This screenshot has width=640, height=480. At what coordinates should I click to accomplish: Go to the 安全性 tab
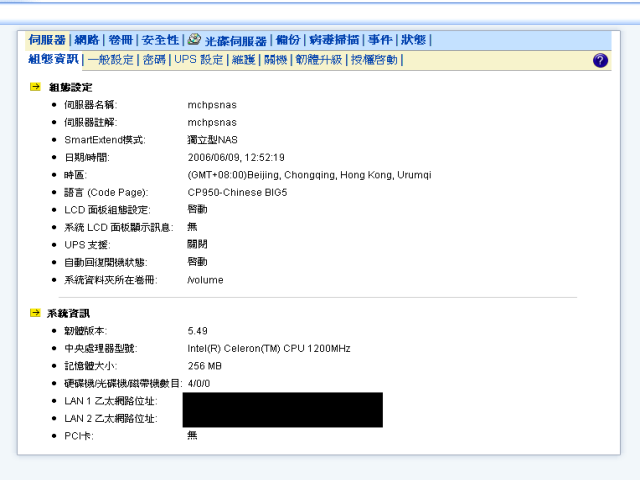point(160,40)
